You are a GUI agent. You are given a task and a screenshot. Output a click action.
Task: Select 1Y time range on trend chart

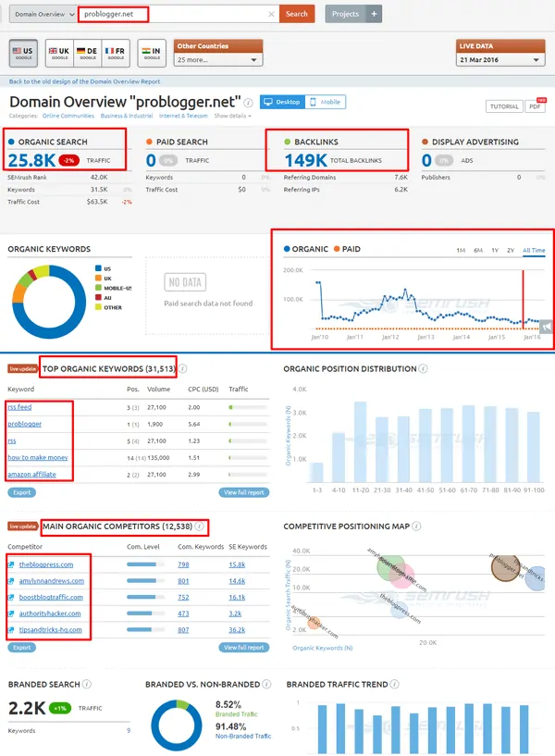pos(495,250)
